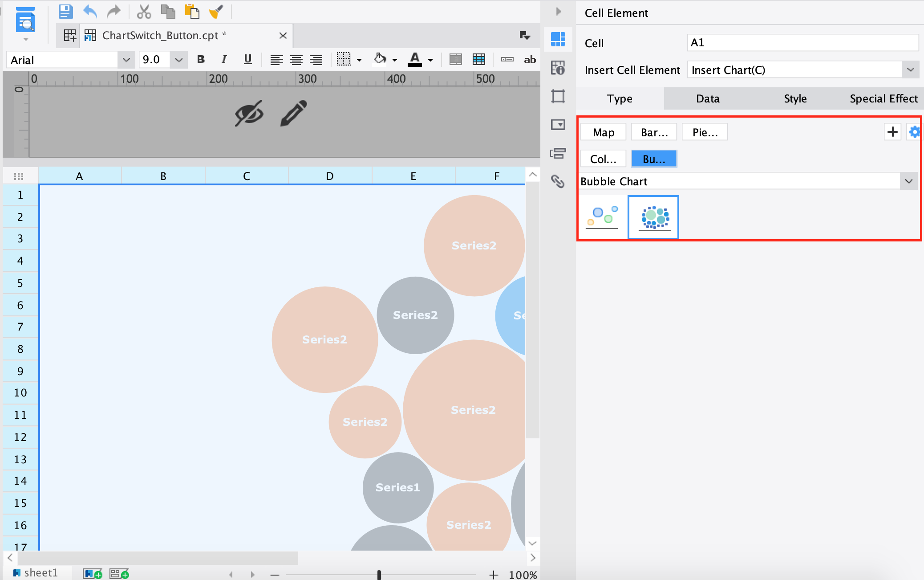Click the Undo arrow icon
Viewport: 924px width, 580px height.
pos(89,12)
